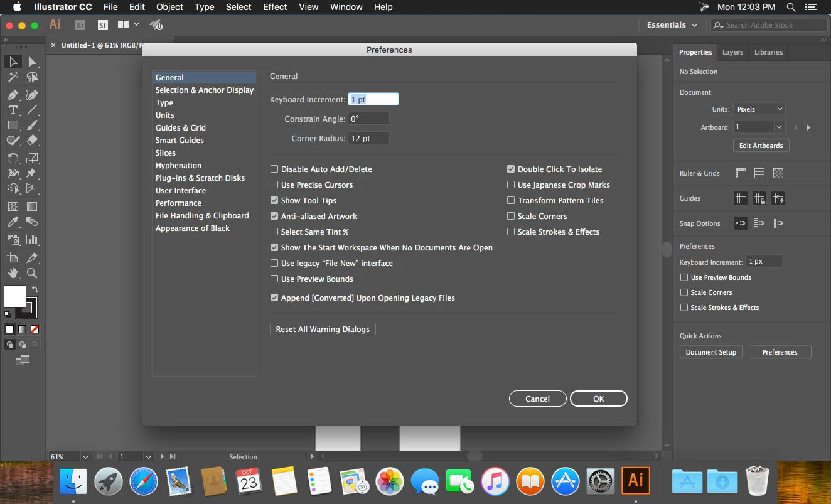Click the Document Setup button
Image resolution: width=831 pixels, height=504 pixels.
coord(711,352)
